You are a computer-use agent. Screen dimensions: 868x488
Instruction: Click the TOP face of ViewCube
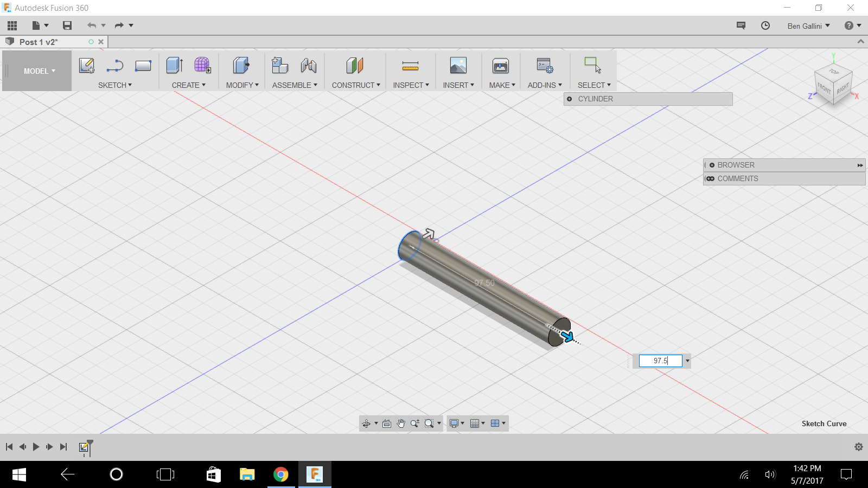click(x=834, y=72)
